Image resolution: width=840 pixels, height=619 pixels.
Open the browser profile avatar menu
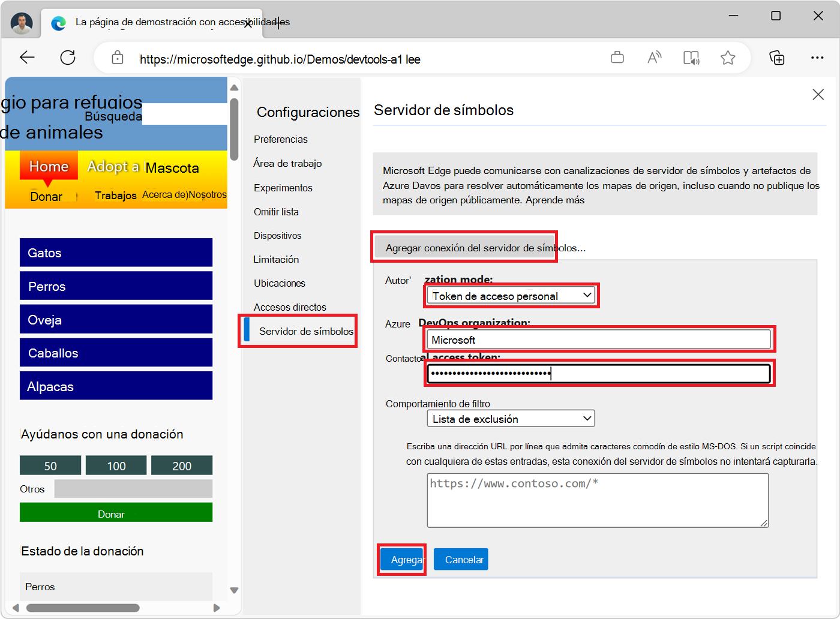(22, 22)
